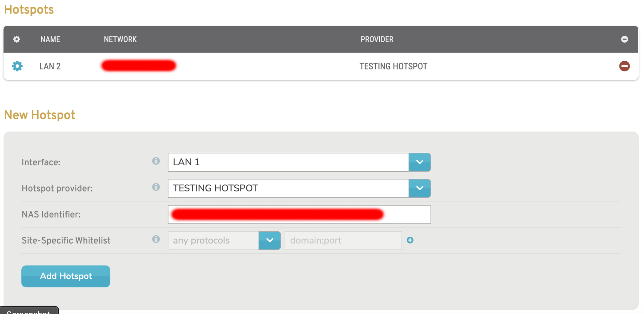Select TESTING HOTSPOT in the provider column
Screen dimensions: 644x314
click(393, 66)
